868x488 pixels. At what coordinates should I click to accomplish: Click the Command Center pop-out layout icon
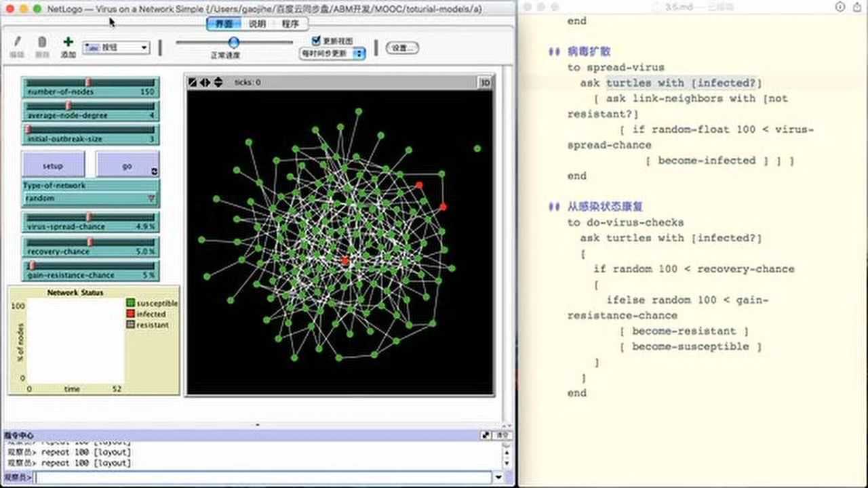[486, 435]
